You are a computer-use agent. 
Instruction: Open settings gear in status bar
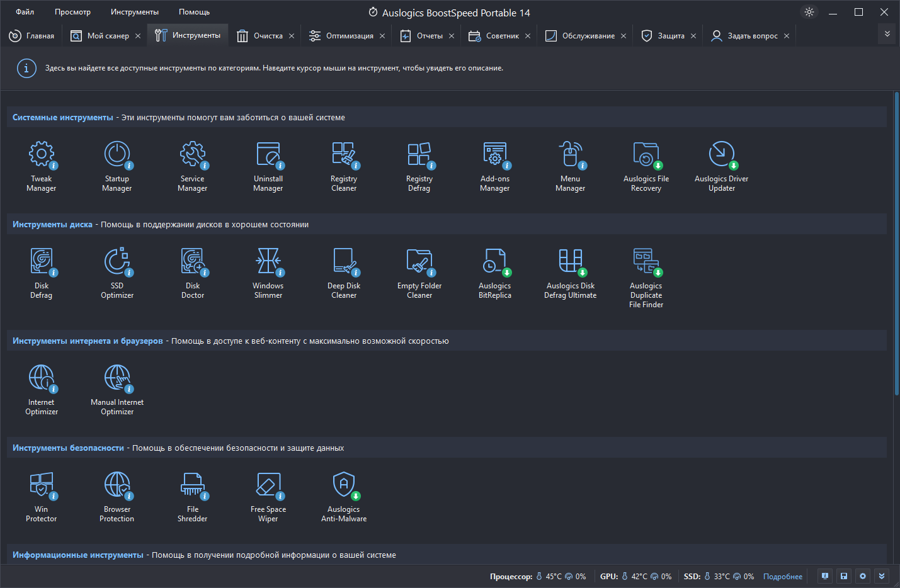863,576
